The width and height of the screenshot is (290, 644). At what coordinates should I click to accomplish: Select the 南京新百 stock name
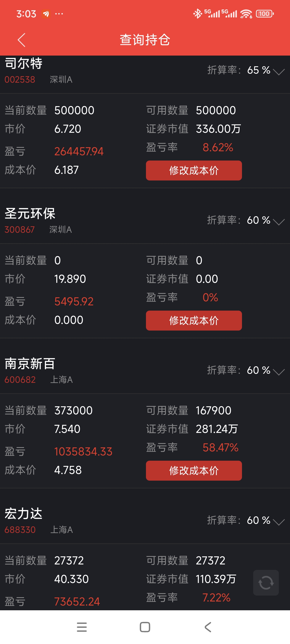click(30, 364)
